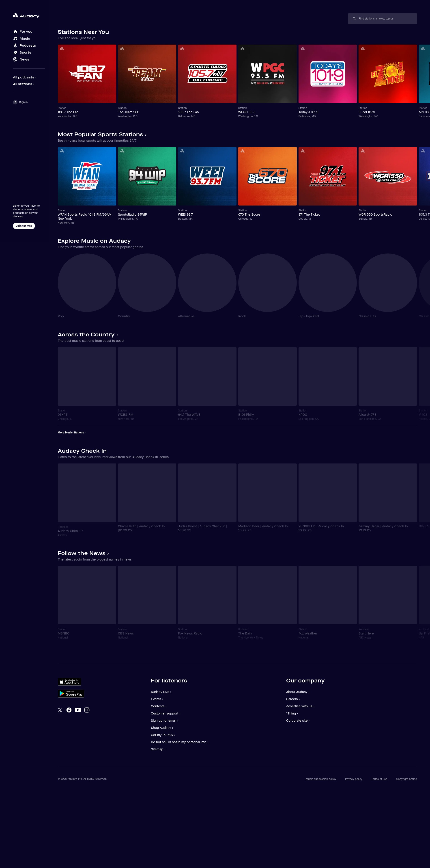Click the Sign in text
The width and height of the screenshot is (430, 868).
tap(23, 102)
